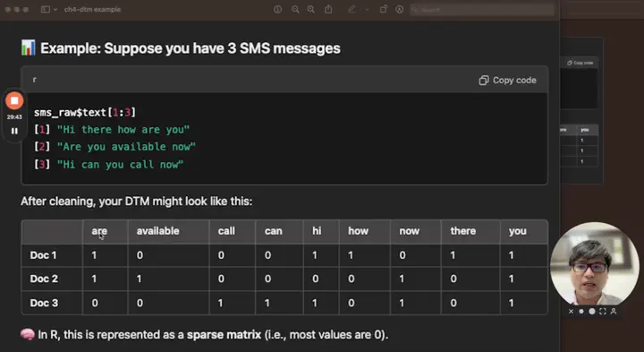Toggle fullscreen camera bubble icon
The height and width of the screenshot is (352, 644).
coord(603,312)
